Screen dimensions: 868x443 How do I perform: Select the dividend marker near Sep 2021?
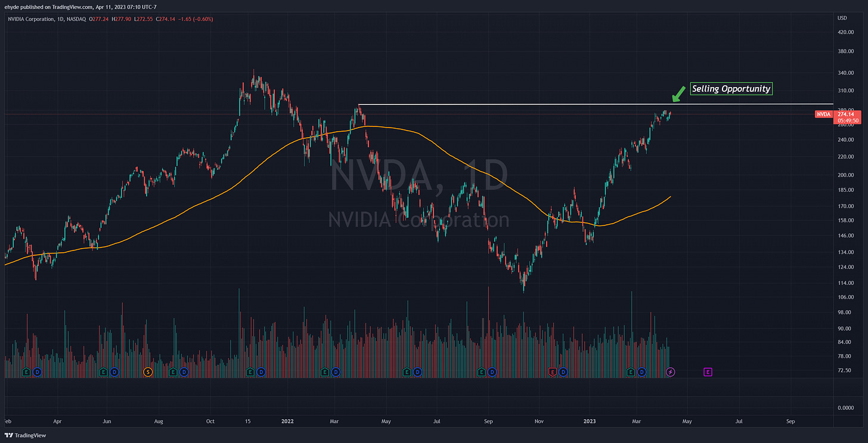tap(184, 371)
